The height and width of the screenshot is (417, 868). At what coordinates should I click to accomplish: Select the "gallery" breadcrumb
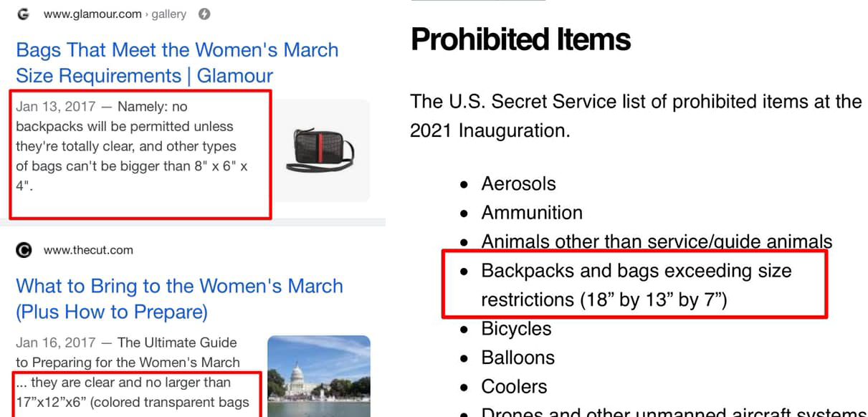[x=169, y=14]
